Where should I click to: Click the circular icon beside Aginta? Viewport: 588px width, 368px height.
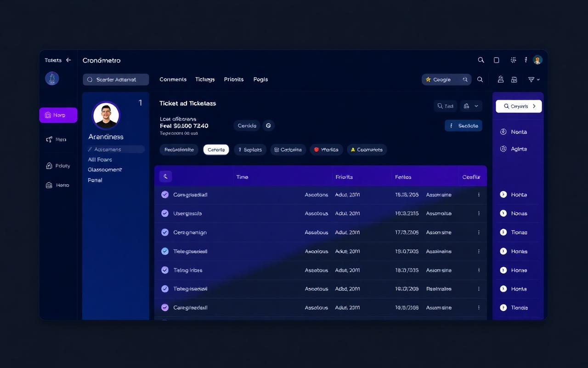(503, 149)
